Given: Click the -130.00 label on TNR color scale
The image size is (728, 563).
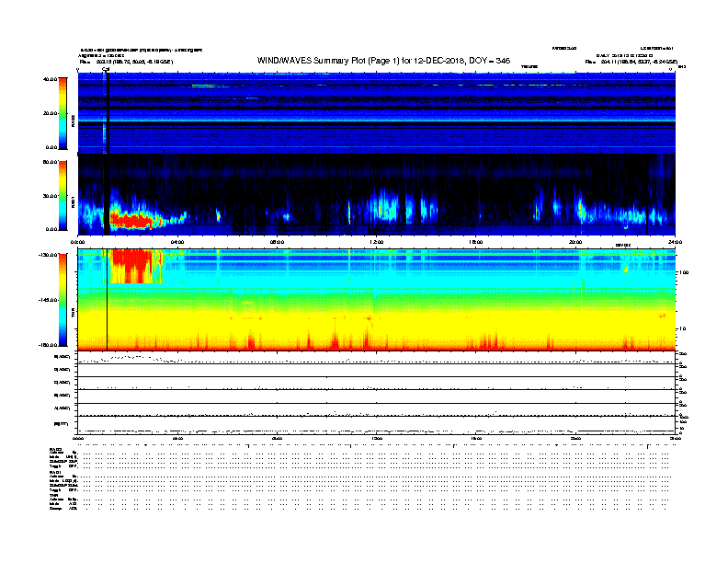Looking at the screenshot, I should point(49,255).
